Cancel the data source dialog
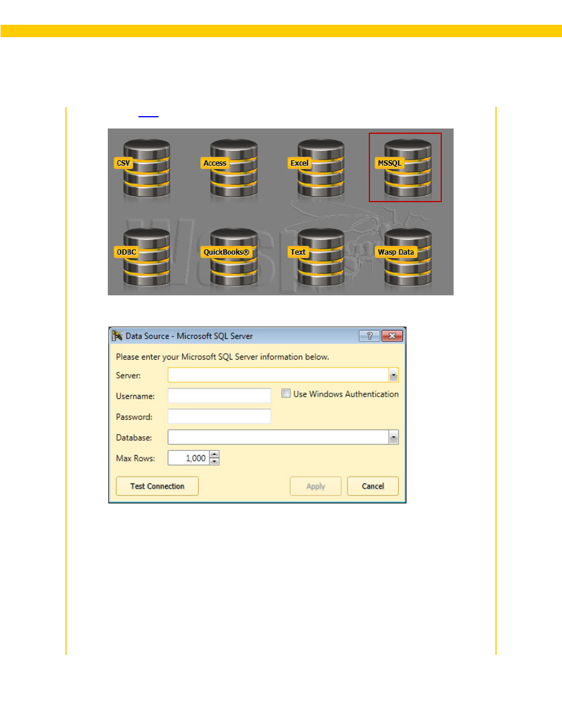 [373, 486]
